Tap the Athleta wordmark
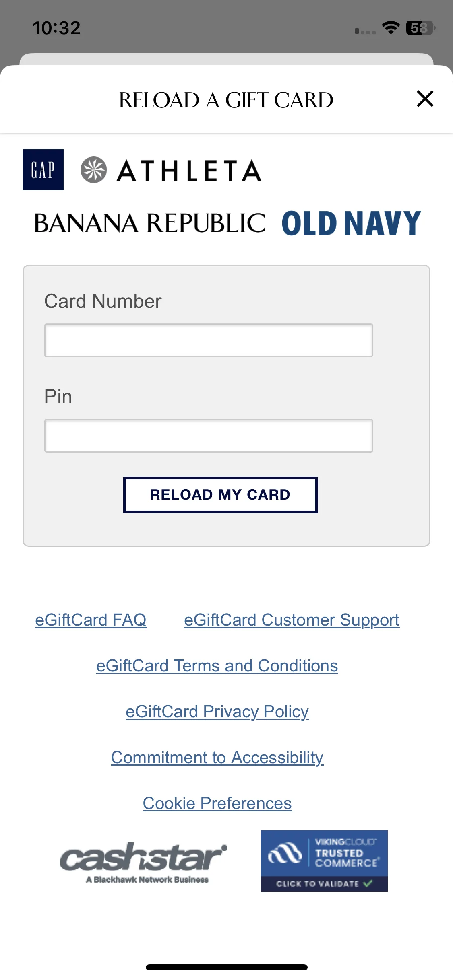Screen dimensions: 453x980 (x=189, y=171)
